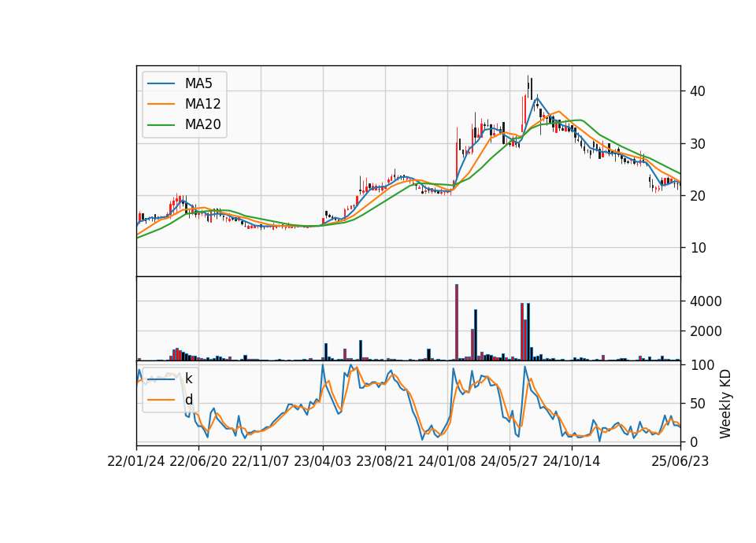Viewport: 756px width, 543px height.
Task: Click the 22/01/24 date axis label
Action: [x=136, y=462]
